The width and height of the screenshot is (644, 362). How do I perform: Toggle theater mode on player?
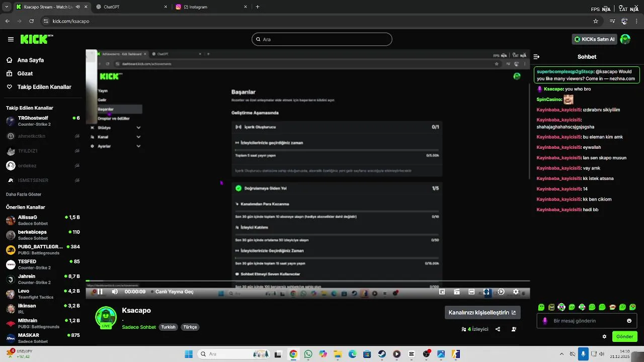click(x=471, y=292)
